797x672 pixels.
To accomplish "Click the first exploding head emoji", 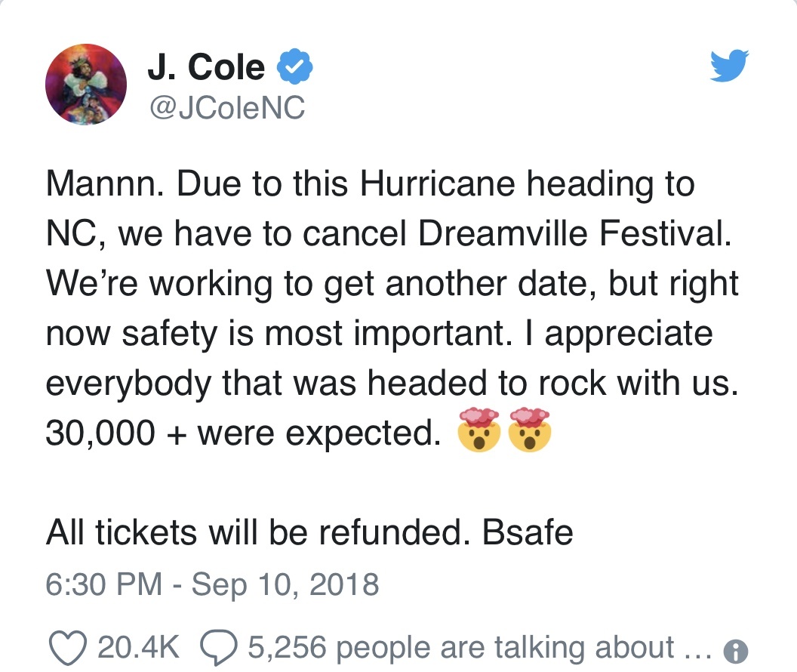I will tap(479, 430).
